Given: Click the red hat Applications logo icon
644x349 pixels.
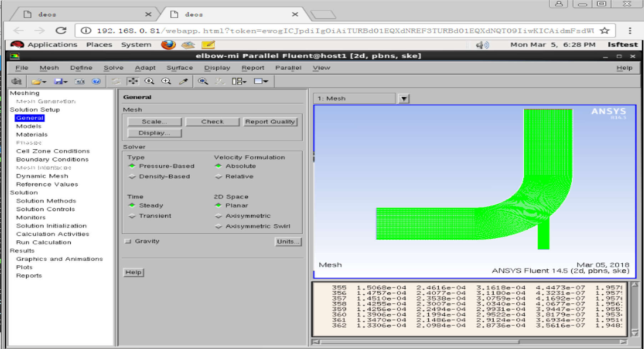Looking at the screenshot, I should (x=17, y=45).
